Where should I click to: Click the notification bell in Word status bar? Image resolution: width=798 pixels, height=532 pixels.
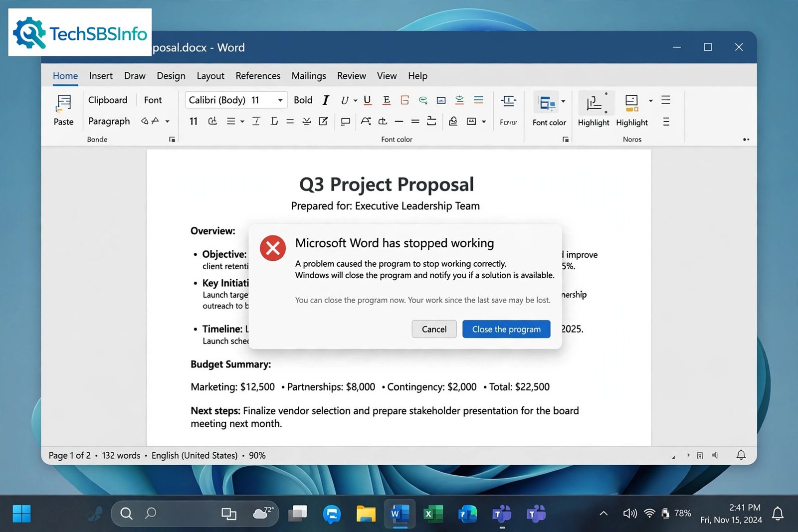741,455
